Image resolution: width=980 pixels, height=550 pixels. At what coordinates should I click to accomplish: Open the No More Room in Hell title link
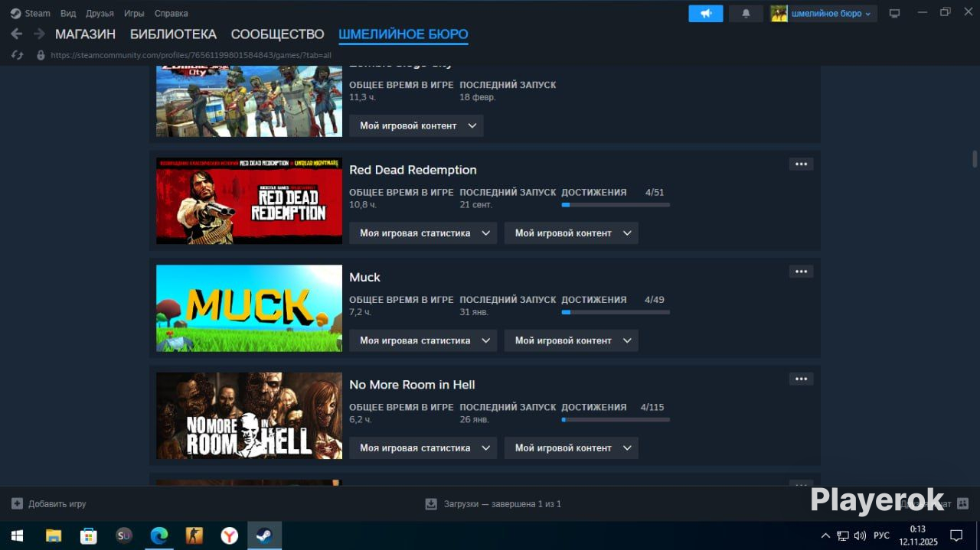pos(412,385)
